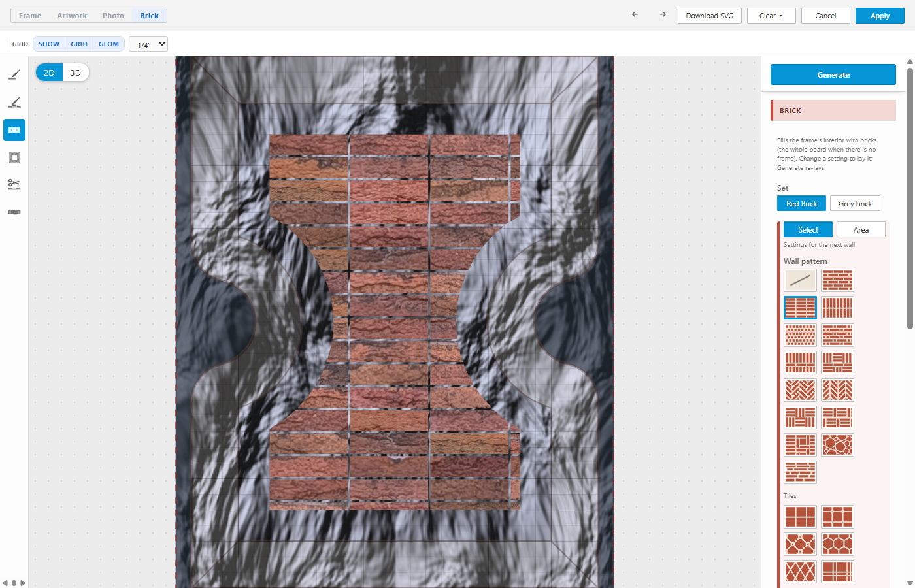This screenshot has width=915, height=588.
Task: Choose the herringbone wall pattern
Action: [800, 390]
